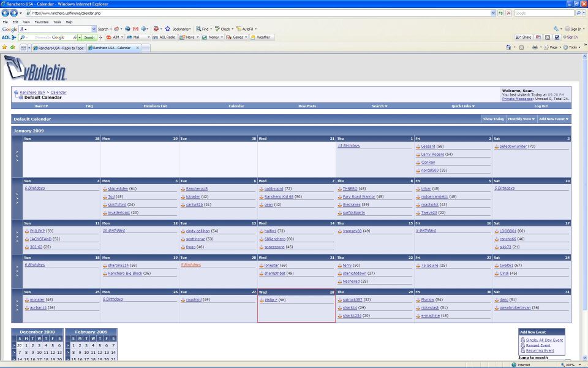Open the Quick Tabs grid icon
Viewport: 588px width, 368px height.
(x=23, y=48)
